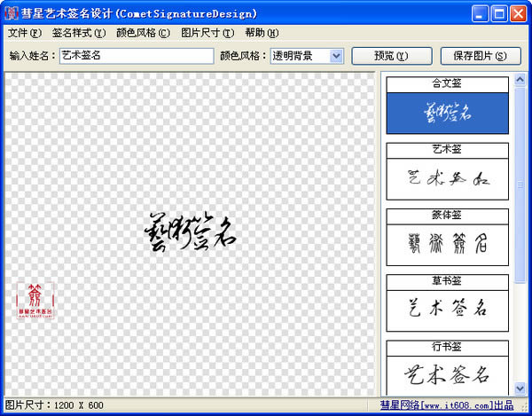Image resolution: width=532 pixels, height=416 pixels.
Task: Open the 帮助 menu
Action: click(x=261, y=33)
